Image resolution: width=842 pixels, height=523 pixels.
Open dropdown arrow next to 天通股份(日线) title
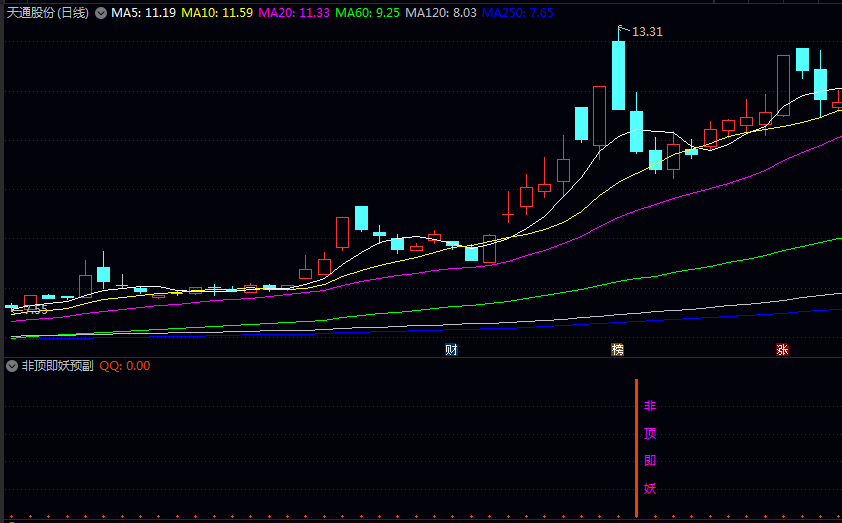click(101, 13)
